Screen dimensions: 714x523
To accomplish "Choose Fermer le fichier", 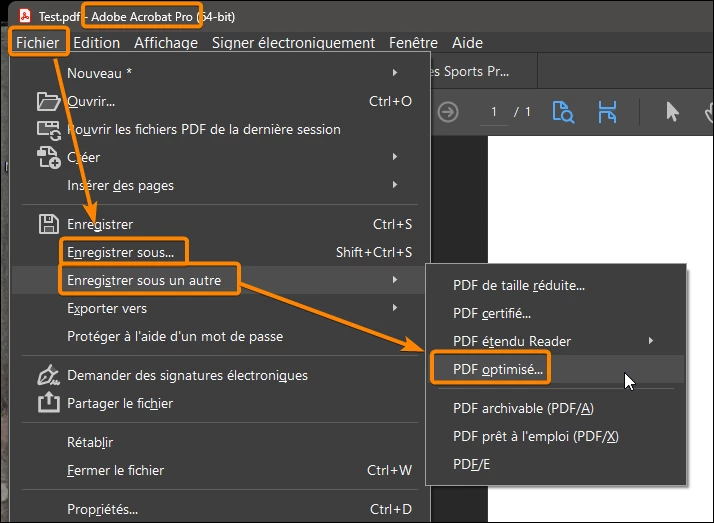I will coord(220,470).
